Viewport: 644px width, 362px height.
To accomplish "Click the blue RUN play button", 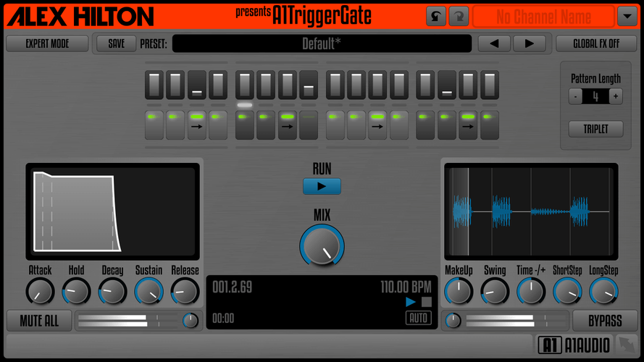I will [322, 186].
